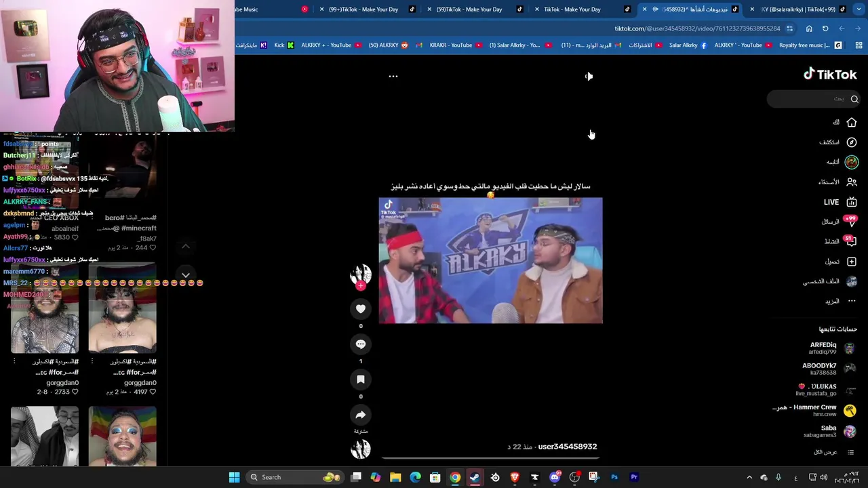Click the address bar URL
Image resolution: width=868 pixels, height=488 pixels.
697,28
